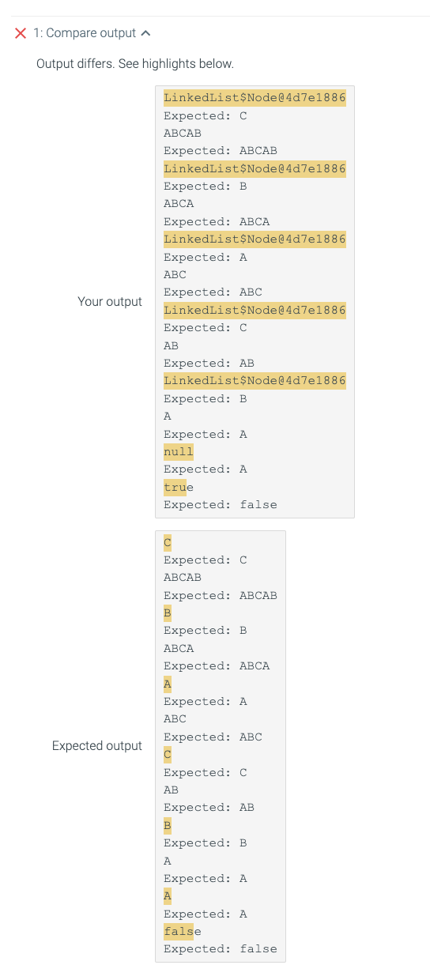430x980 pixels.
Task: Click the red X failed test icon
Action: (x=21, y=33)
